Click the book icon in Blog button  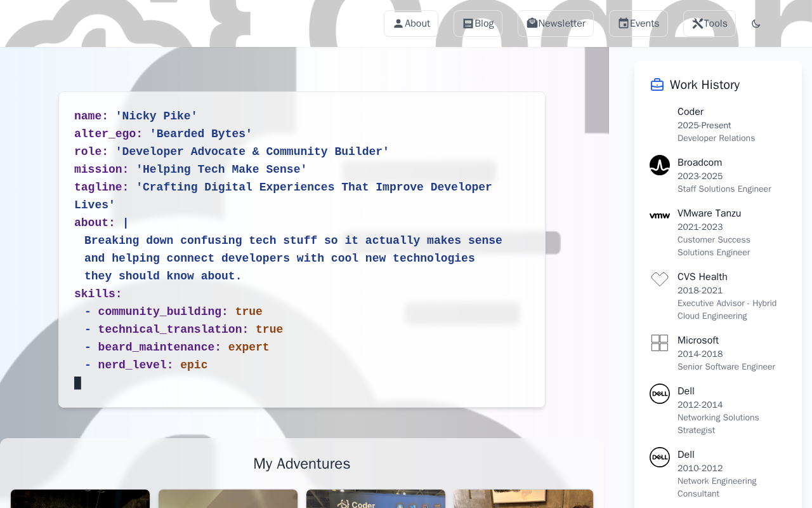tap(468, 23)
